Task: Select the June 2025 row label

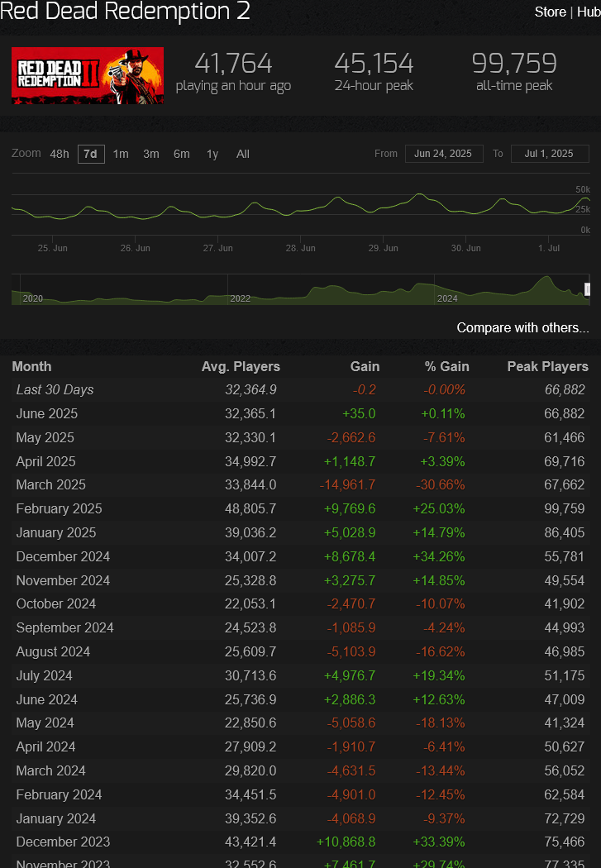Action: [x=47, y=413]
